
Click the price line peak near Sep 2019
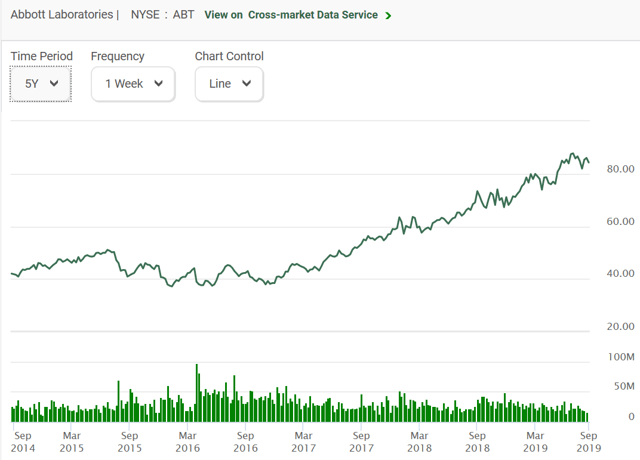(x=572, y=154)
